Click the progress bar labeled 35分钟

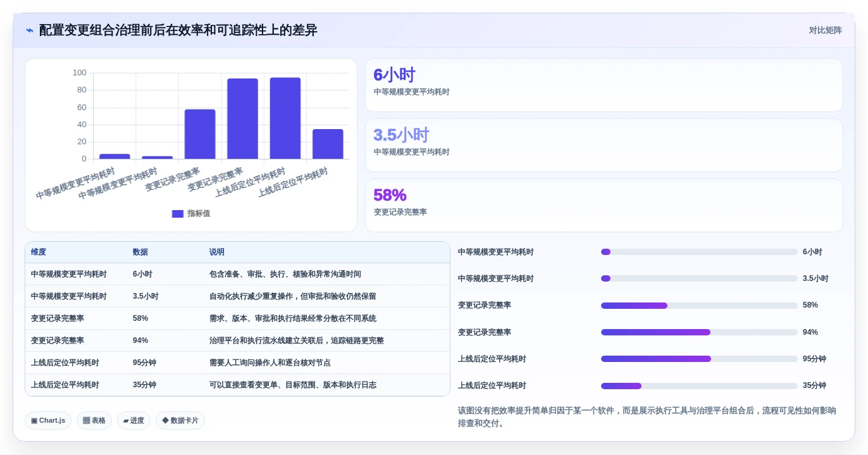click(x=699, y=386)
